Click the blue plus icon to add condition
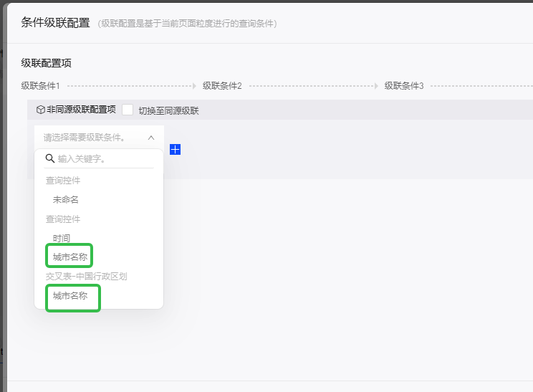533x392 pixels. tap(175, 149)
